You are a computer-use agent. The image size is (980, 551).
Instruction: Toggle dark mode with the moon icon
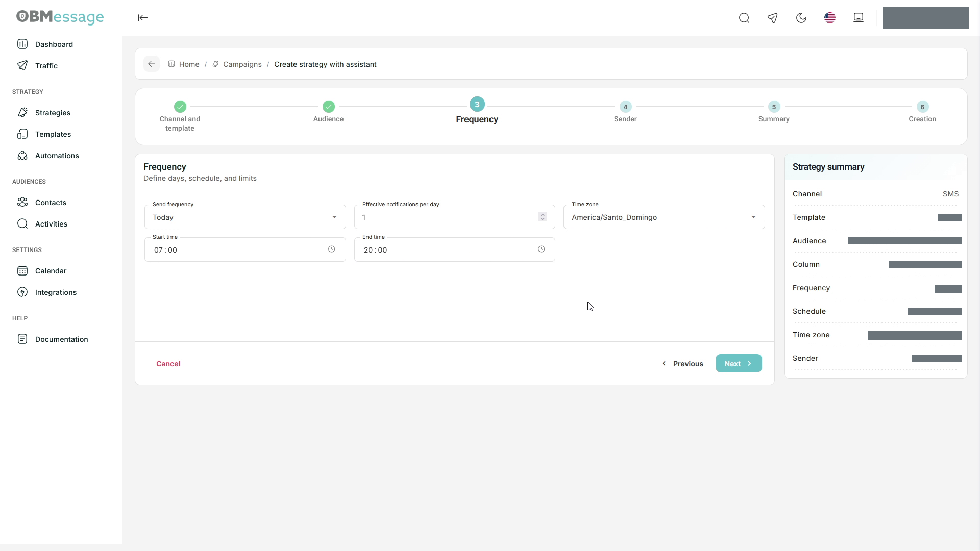pos(801,18)
